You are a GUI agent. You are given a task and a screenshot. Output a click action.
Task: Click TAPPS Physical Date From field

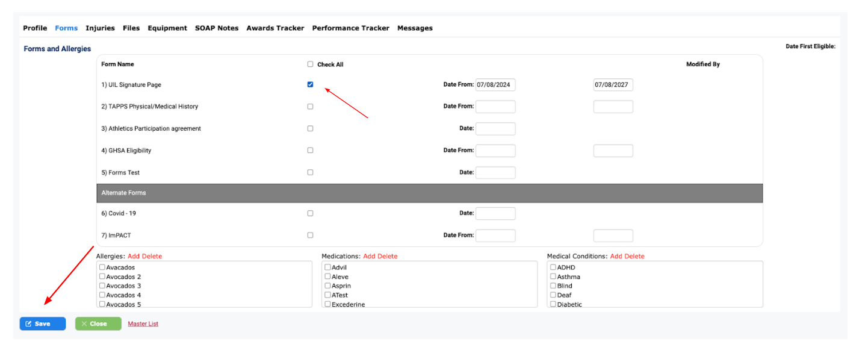495,107
